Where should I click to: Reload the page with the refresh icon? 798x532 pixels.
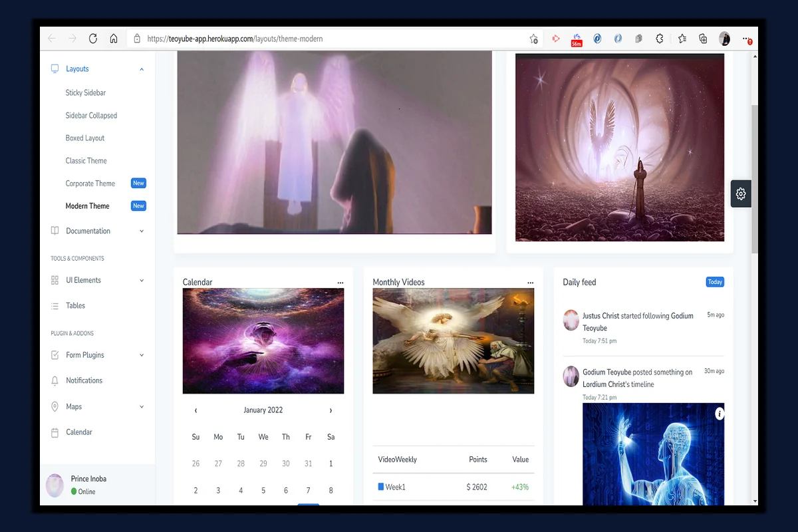[93, 39]
